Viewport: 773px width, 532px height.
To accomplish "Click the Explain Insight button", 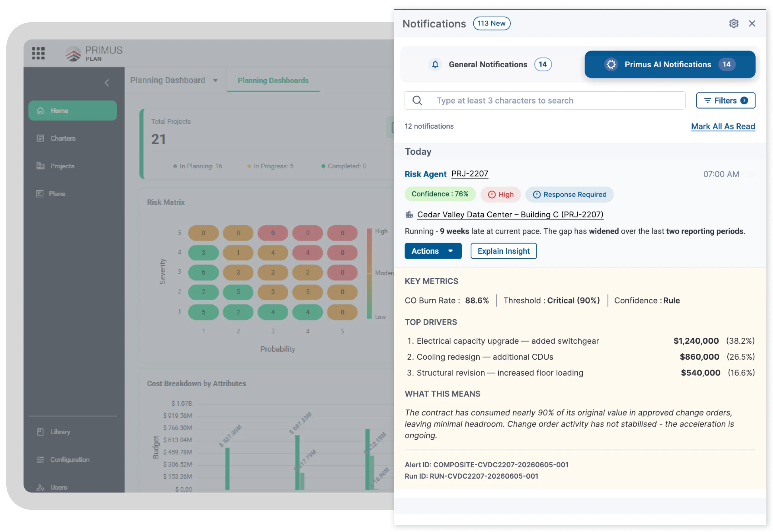I will tap(503, 251).
